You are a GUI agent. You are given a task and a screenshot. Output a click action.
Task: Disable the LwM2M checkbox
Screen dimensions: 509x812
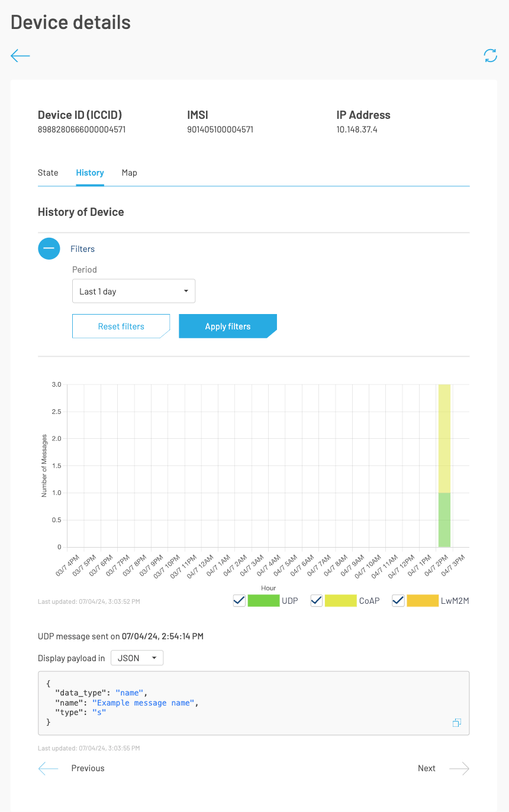tap(398, 601)
